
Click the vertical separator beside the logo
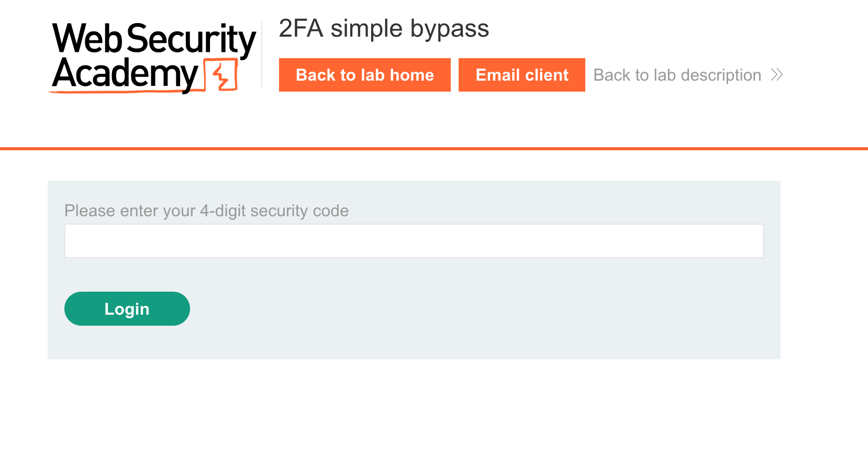pyautogui.click(x=262, y=54)
